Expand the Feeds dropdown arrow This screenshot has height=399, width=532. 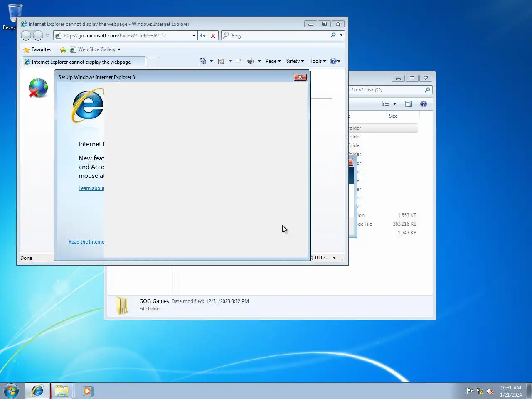click(x=230, y=61)
